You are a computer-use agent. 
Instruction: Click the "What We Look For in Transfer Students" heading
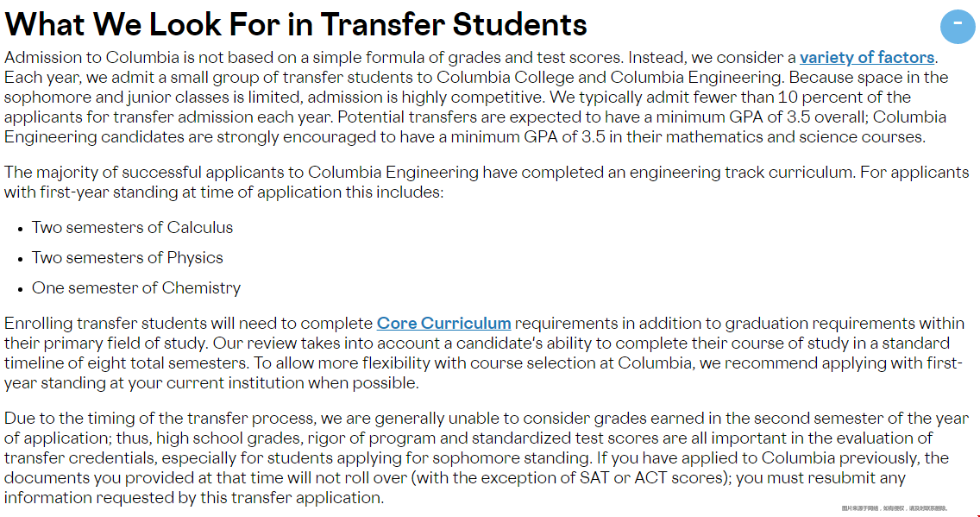coord(296,24)
